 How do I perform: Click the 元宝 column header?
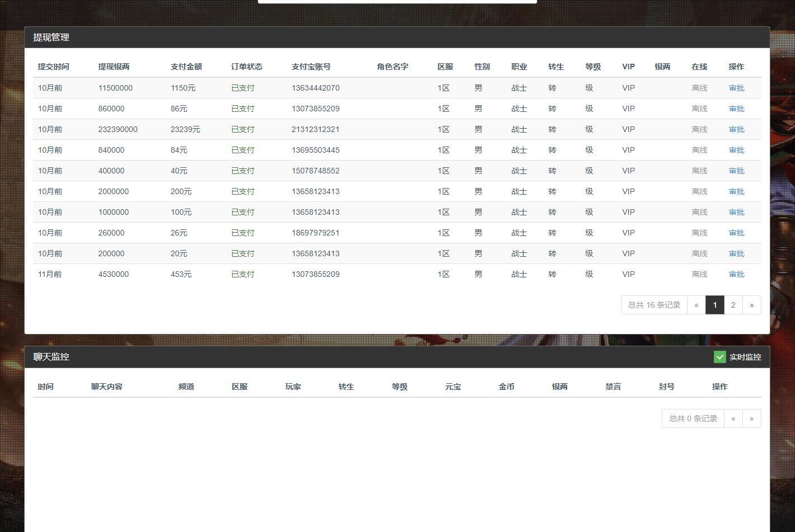point(453,387)
